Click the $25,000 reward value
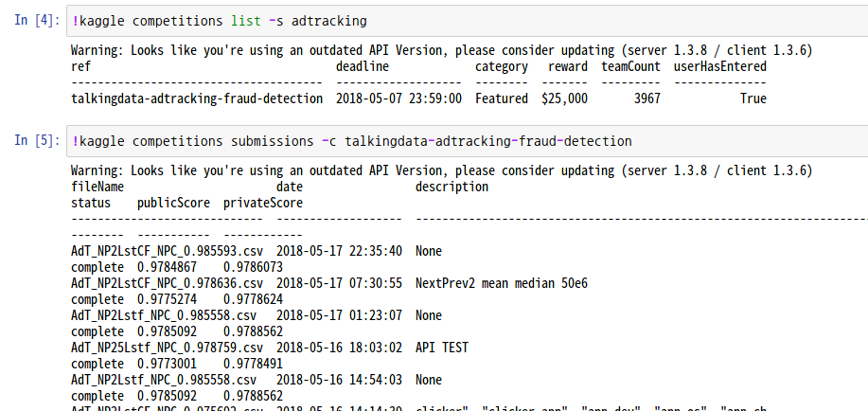 pos(565,99)
